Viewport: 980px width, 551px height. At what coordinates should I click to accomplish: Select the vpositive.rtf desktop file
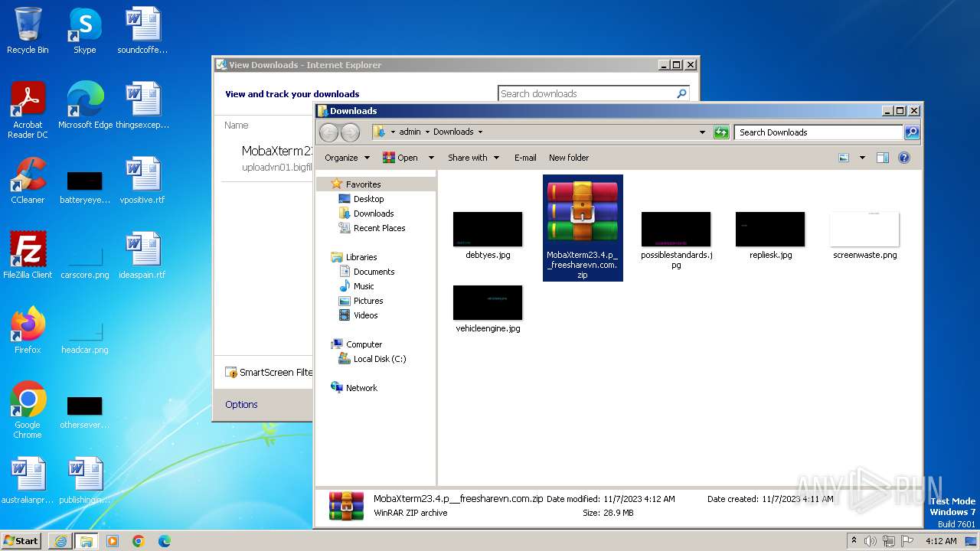[142, 180]
